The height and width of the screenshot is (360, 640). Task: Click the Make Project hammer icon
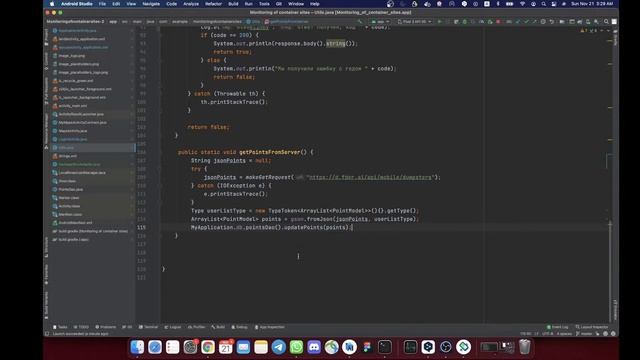point(360,22)
